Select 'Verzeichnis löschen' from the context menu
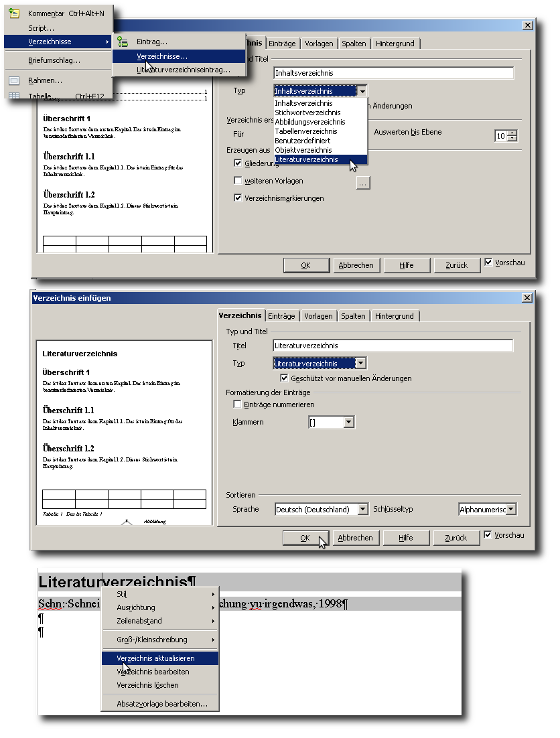Image resolution: width=560 pixels, height=738 pixels. click(147, 685)
